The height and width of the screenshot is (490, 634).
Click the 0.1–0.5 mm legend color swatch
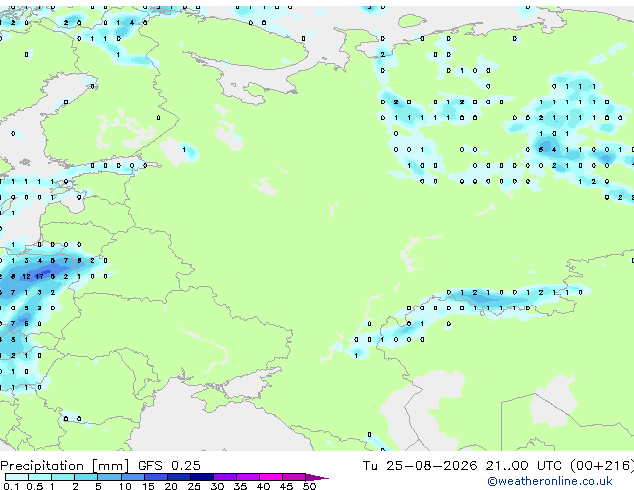coord(17,477)
